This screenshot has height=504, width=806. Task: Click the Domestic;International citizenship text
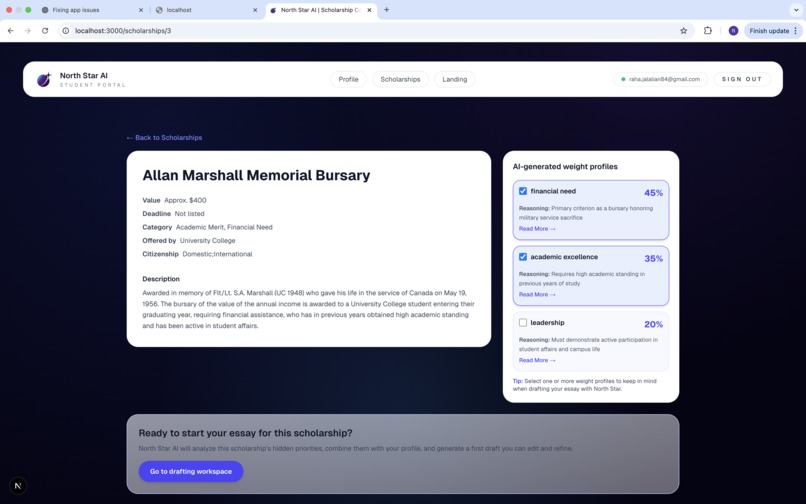[217, 254]
